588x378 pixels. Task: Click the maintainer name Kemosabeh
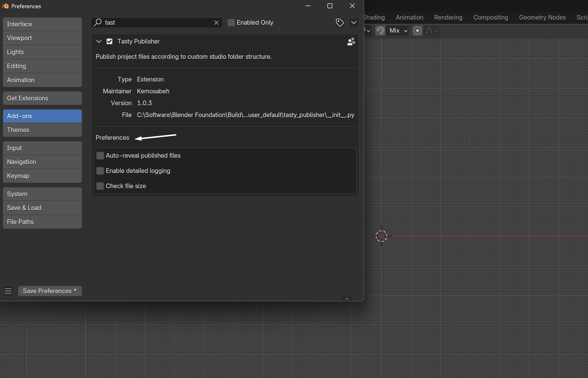(153, 91)
